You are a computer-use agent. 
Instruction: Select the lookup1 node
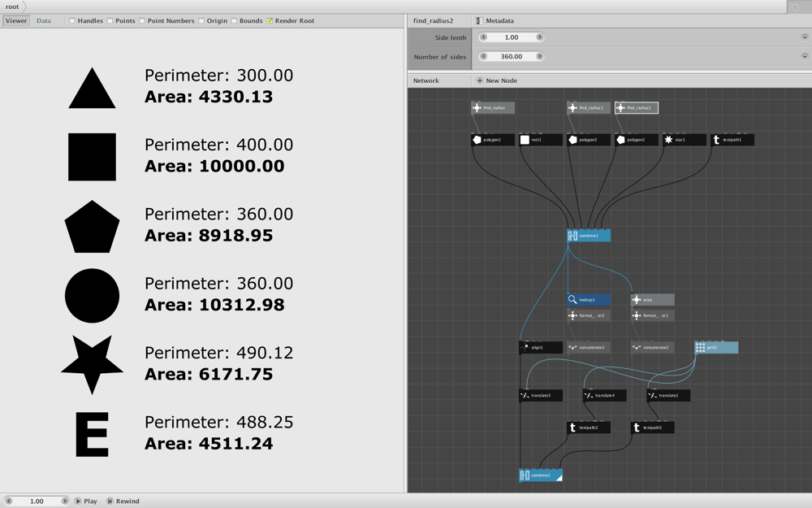click(x=588, y=300)
